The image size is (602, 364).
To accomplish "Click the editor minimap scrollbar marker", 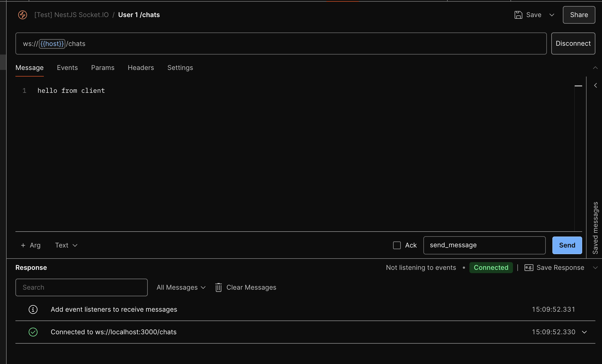I will [x=578, y=86].
